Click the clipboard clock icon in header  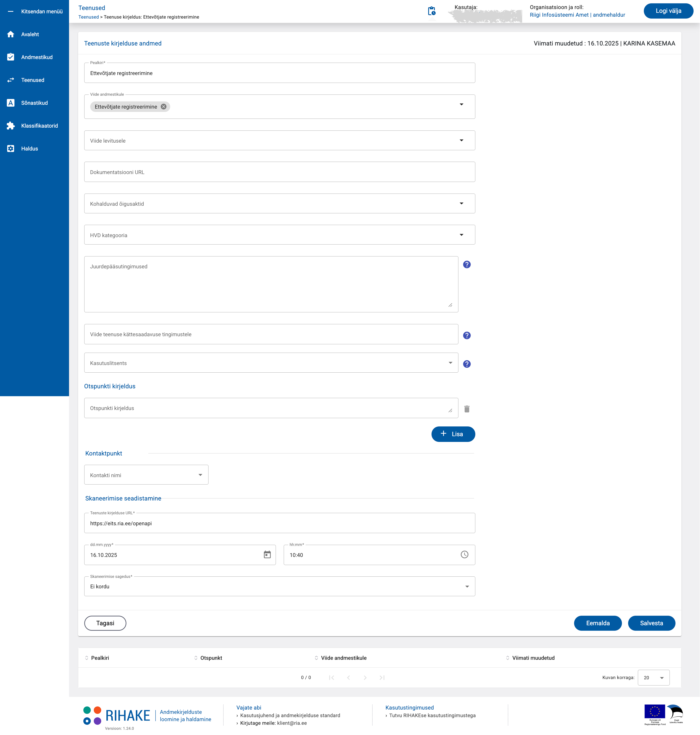coord(431,11)
